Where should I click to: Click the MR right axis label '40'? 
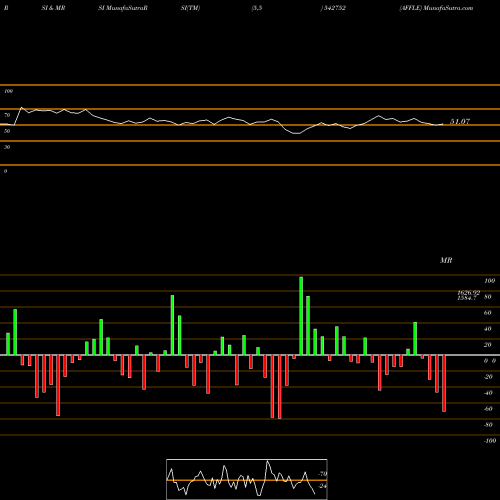point(487,329)
